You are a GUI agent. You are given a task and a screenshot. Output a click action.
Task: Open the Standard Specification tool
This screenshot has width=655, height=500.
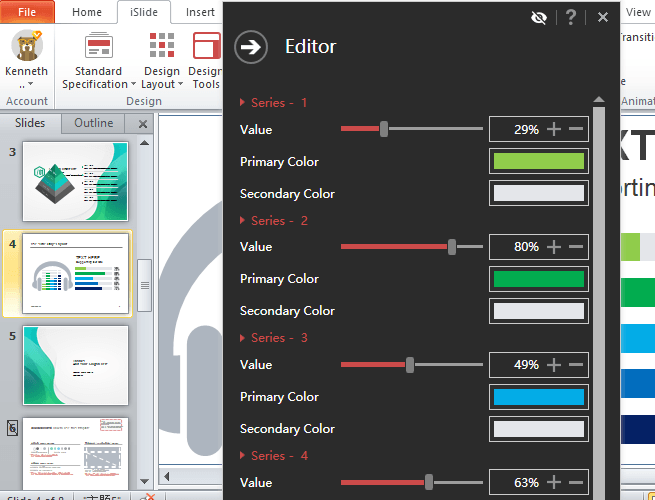98,60
